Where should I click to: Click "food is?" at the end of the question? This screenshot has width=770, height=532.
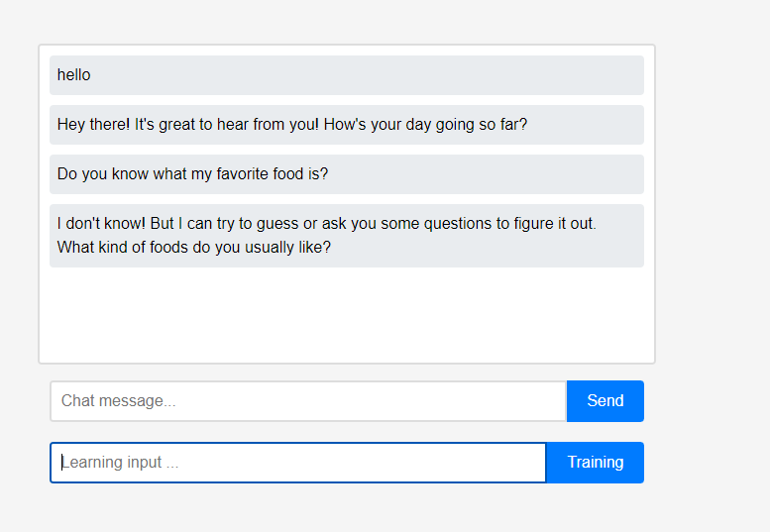tap(303, 174)
